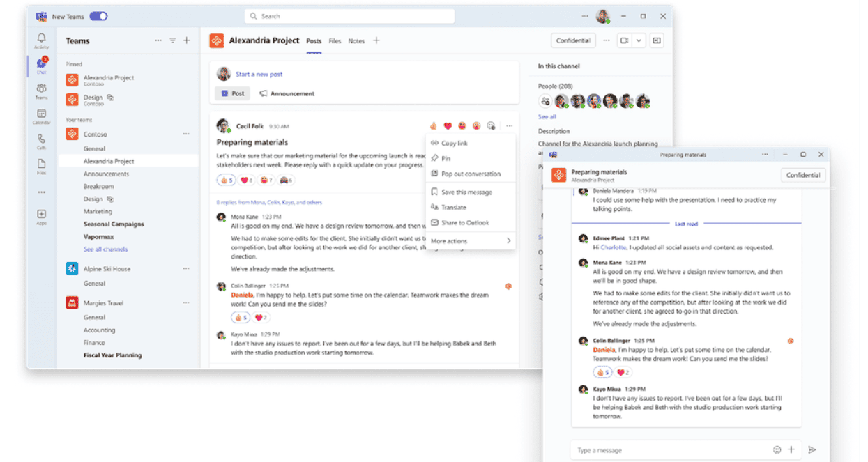The image size is (868, 462).
Task: Toggle the New Teams switch
Action: [98, 16]
